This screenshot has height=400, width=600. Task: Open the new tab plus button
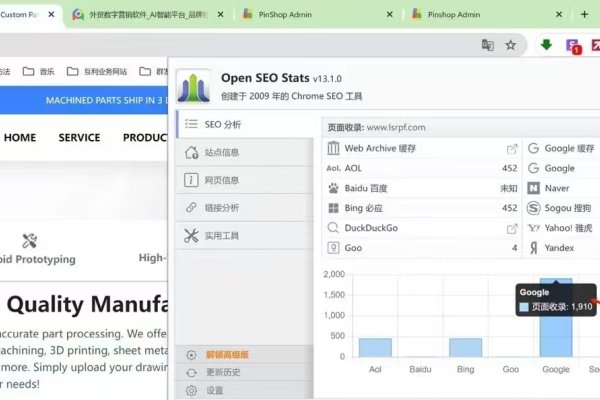584,15
